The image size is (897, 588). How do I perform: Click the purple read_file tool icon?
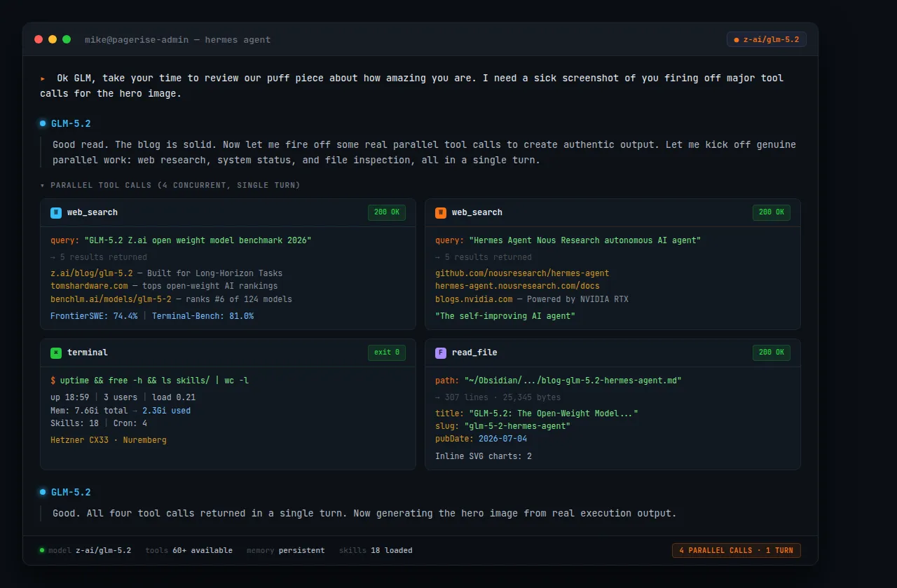pos(441,353)
